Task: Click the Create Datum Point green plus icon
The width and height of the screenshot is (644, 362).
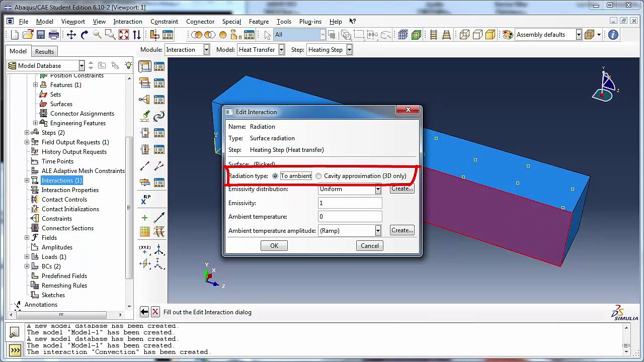Action: click(x=145, y=218)
